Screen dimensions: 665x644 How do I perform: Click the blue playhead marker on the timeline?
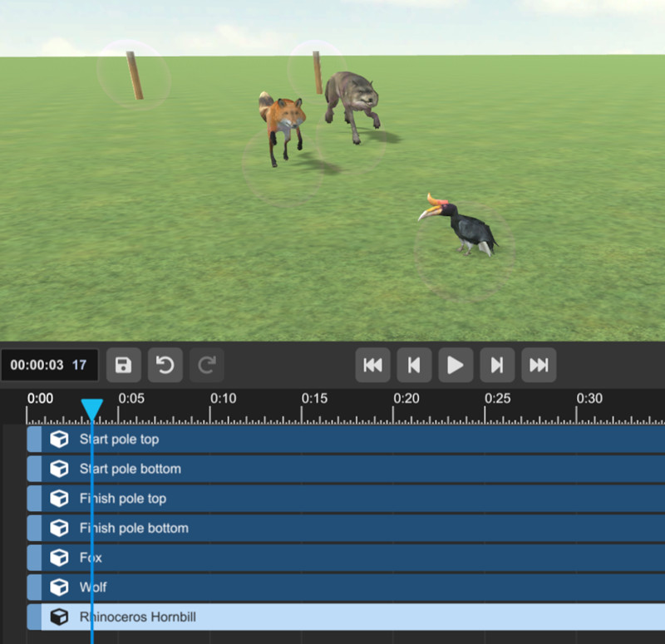coord(91,408)
